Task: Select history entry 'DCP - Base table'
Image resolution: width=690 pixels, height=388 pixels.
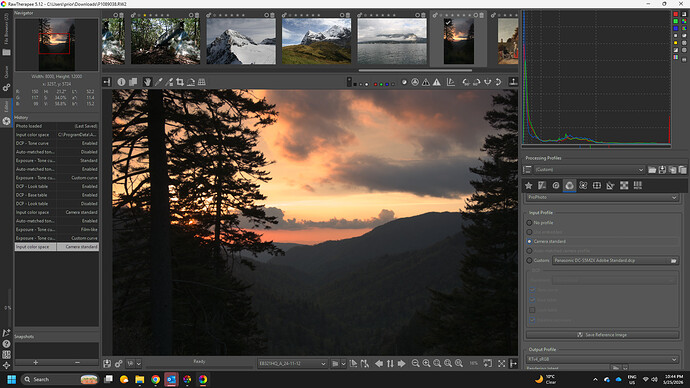Action: 57,195
